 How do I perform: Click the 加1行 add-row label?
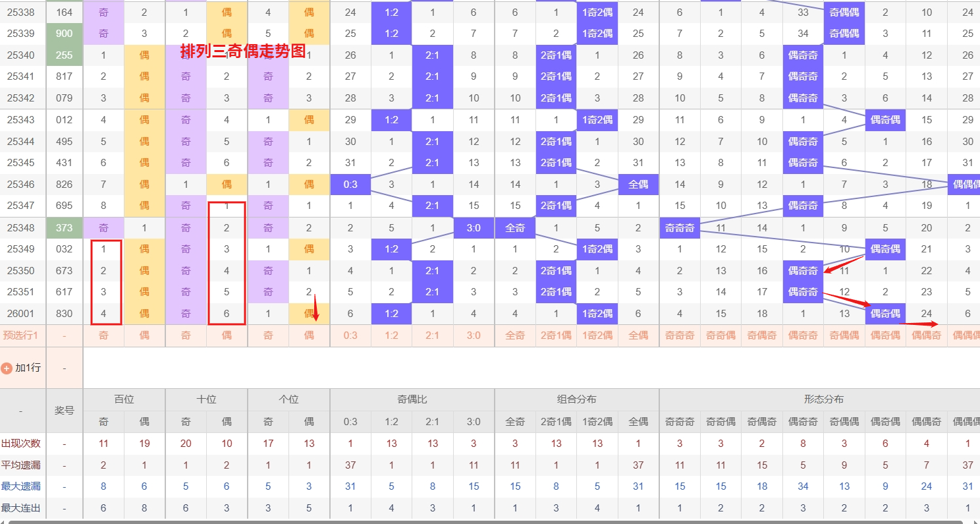28,368
